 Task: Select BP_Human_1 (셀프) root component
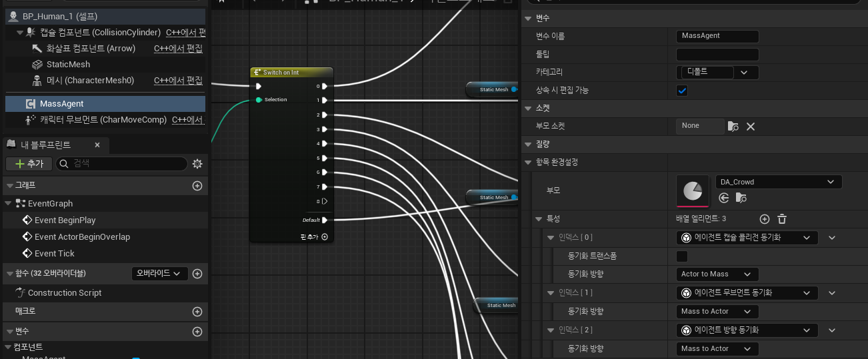tap(105, 16)
